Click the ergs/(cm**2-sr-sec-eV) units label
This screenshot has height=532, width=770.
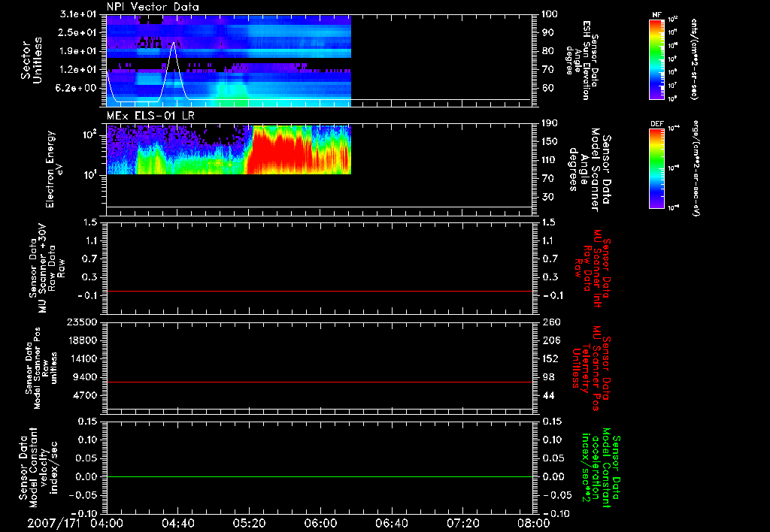pyautogui.click(x=696, y=168)
